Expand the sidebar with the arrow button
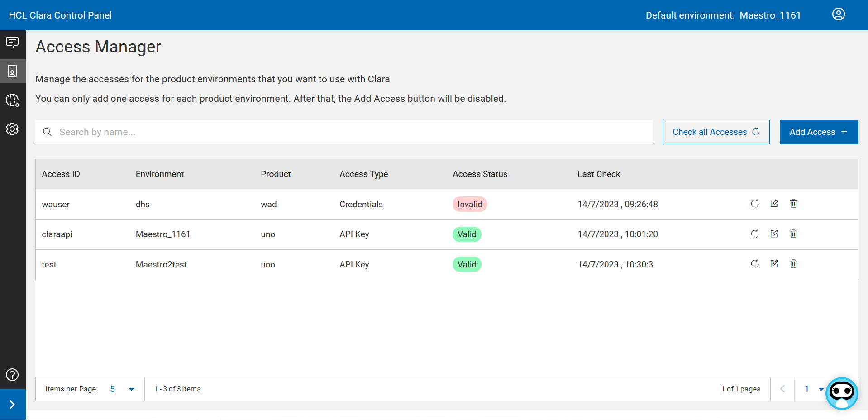This screenshot has width=868, height=420. click(x=12, y=405)
